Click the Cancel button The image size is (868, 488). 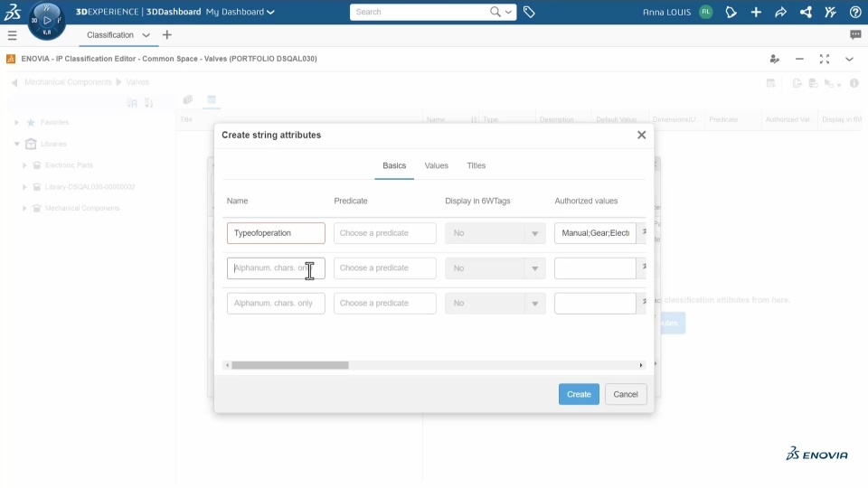coord(626,394)
